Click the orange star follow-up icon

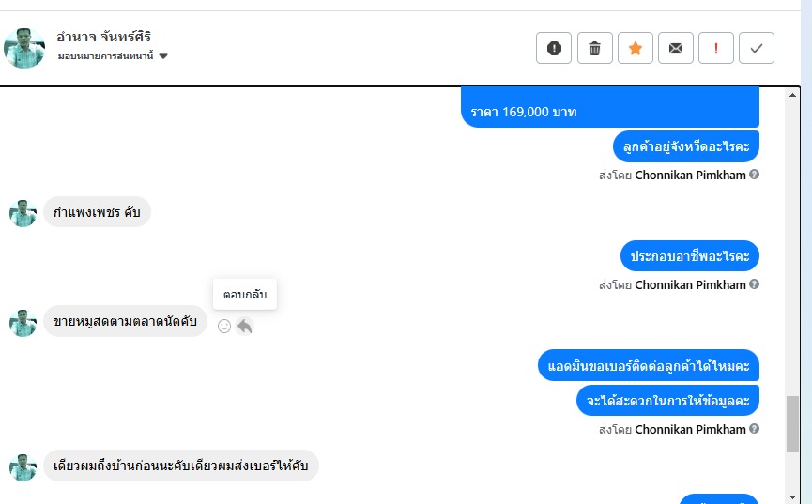(636, 48)
